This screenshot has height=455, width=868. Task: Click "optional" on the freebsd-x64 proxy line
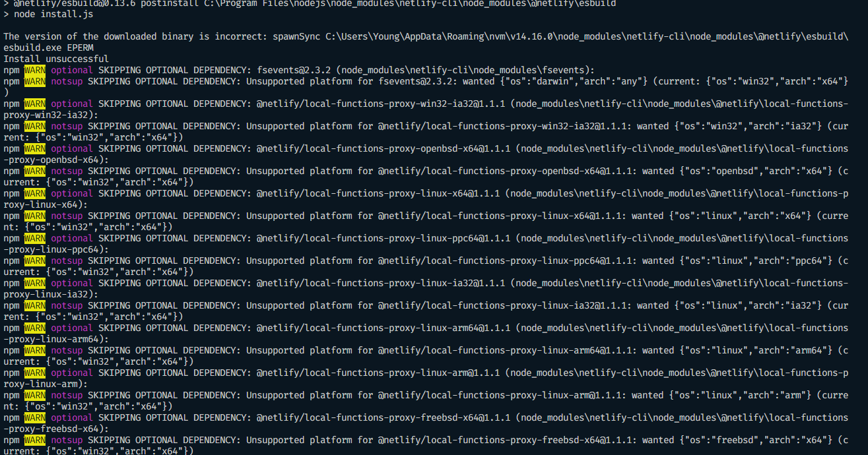(72, 417)
